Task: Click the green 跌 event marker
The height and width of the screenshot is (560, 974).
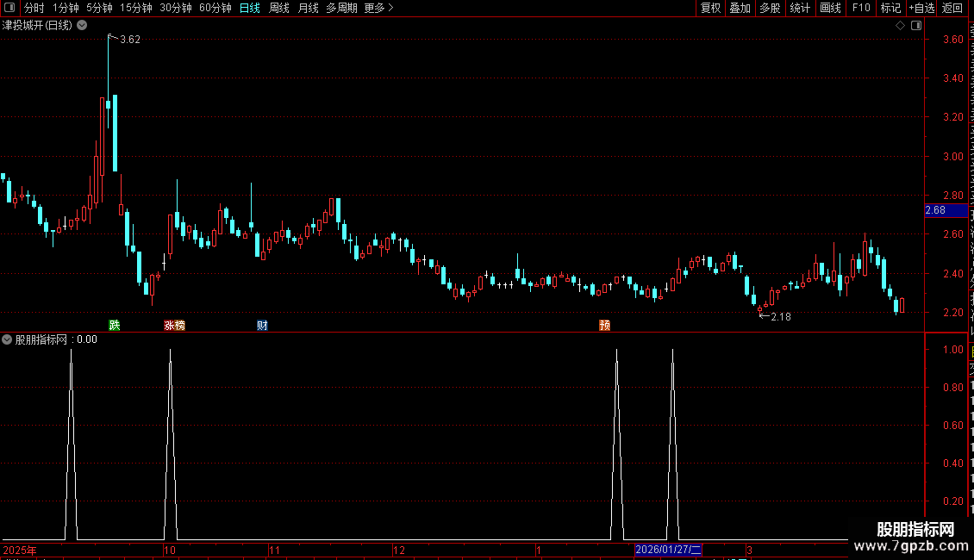Action: (x=115, y=326)
